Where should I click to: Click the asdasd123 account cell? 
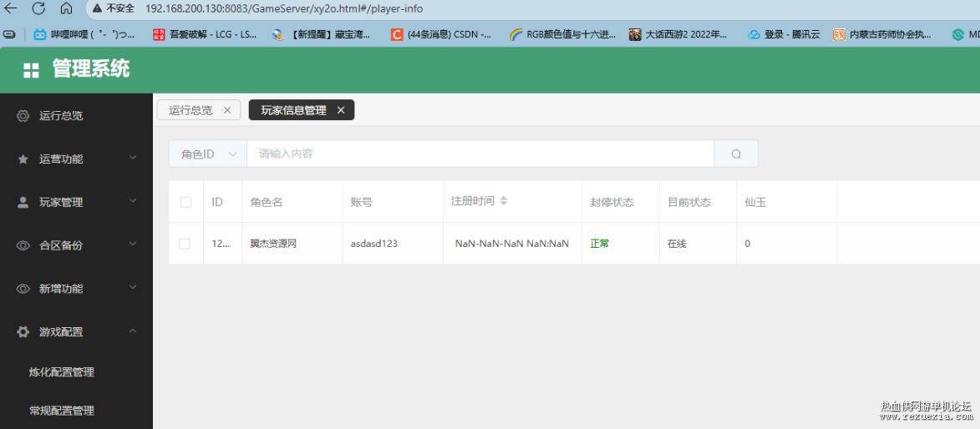tap(373, 244)
